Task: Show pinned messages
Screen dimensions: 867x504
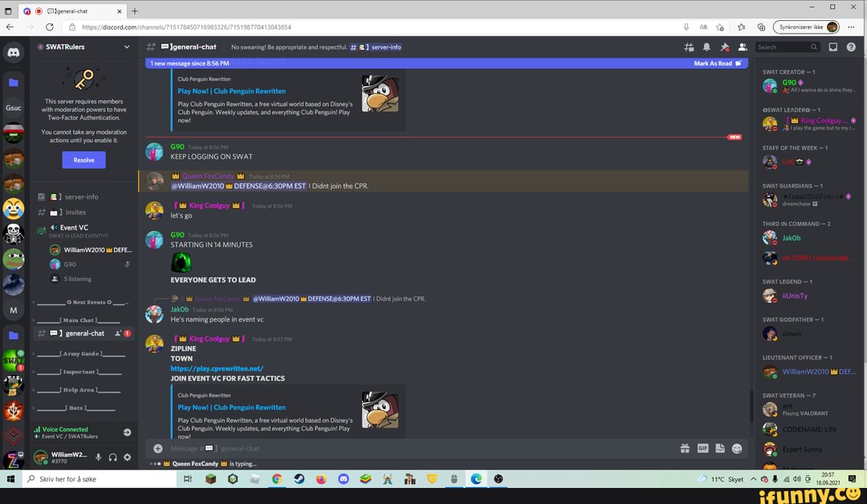Action: (x=725, y=47)
